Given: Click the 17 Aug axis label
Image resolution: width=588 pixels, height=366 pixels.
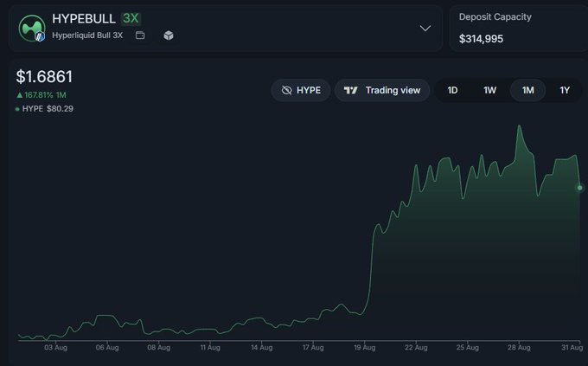Looking at the screenshot, I should coord(313,348).
